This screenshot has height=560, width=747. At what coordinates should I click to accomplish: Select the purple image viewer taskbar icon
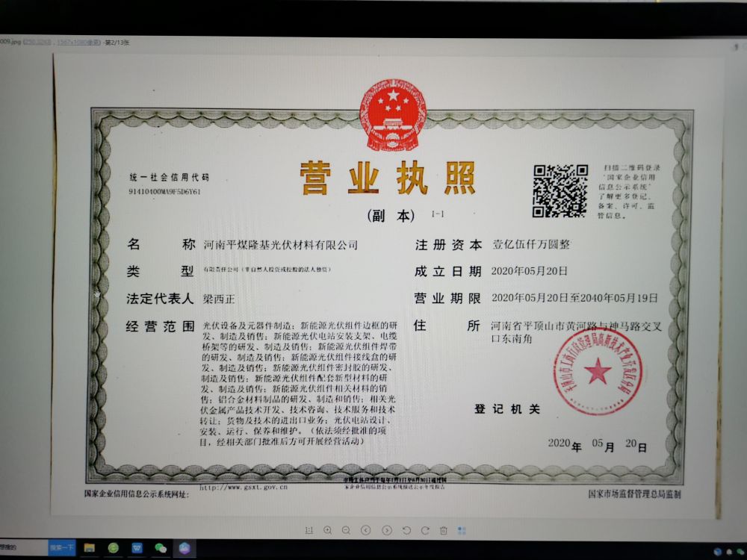click(x=185, y=548)
